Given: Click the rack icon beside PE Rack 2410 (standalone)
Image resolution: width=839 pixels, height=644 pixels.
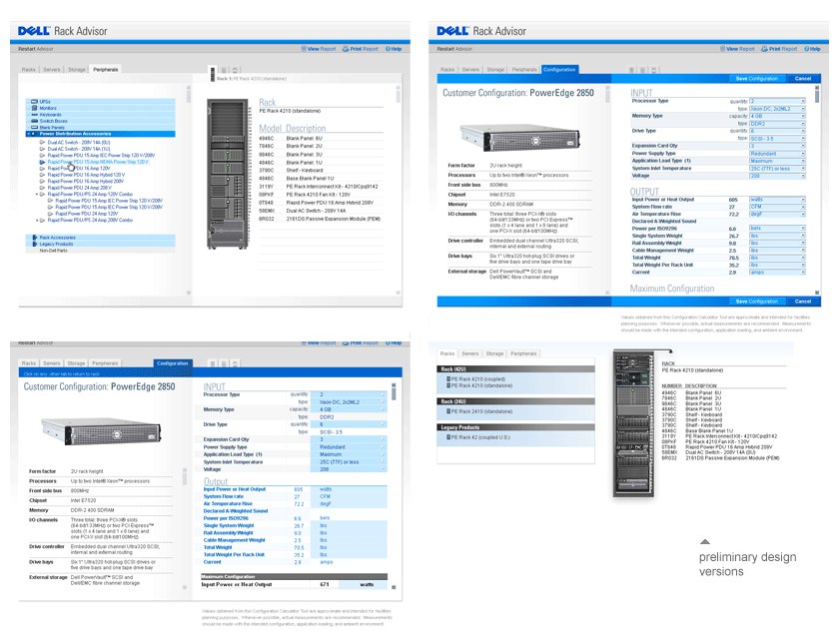Looking at the screenshot, I should click(x=448, y=411).
